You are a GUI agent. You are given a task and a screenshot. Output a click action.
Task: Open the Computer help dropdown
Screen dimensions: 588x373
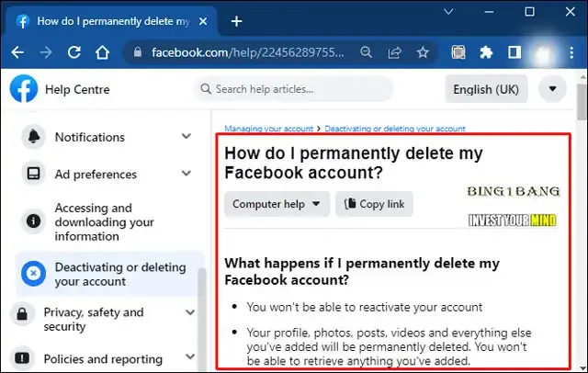(277, 204)
